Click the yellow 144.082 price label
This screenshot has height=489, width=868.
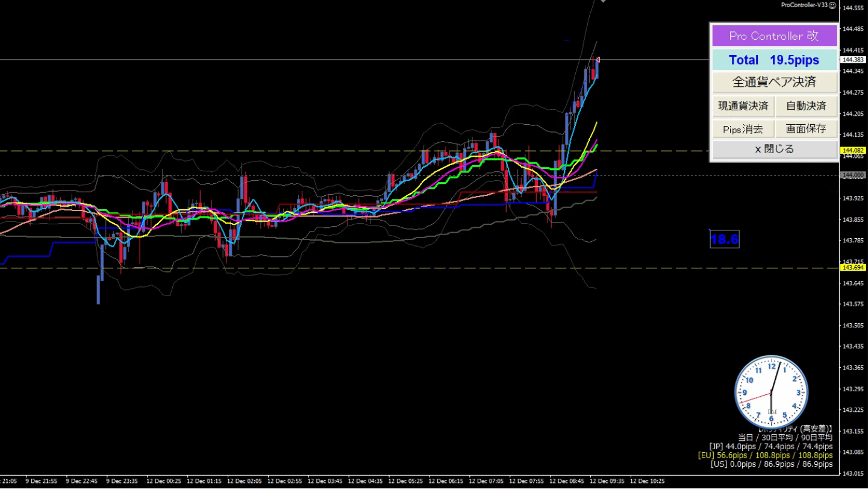coord(853,150)
